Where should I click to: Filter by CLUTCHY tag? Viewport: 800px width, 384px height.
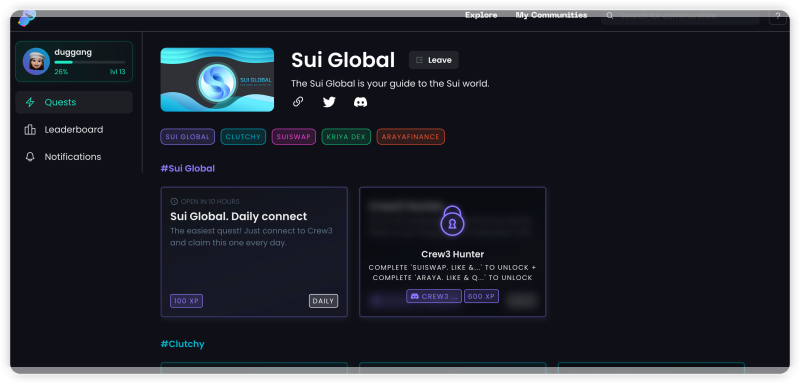pyautogui.click(x=243, y=137)
